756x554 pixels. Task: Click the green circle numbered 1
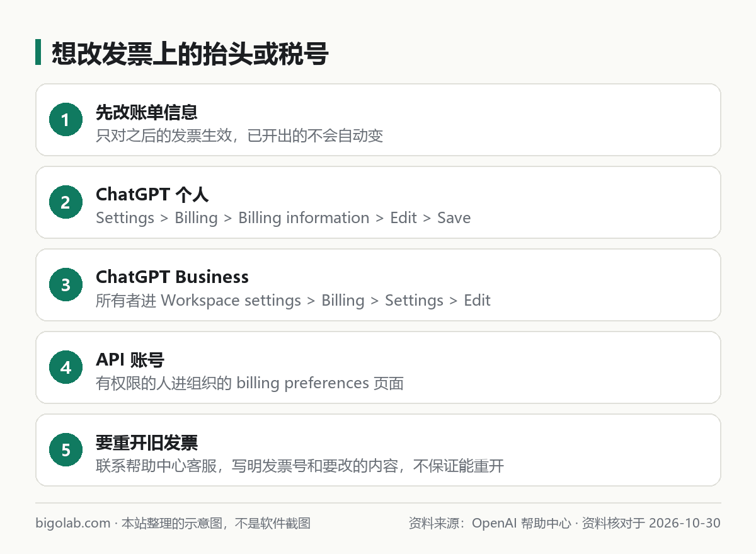[x=66, y=120]
